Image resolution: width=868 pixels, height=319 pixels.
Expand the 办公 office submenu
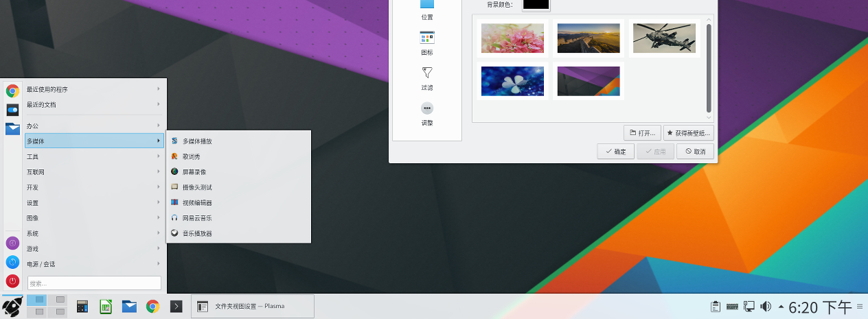point(94,126)
